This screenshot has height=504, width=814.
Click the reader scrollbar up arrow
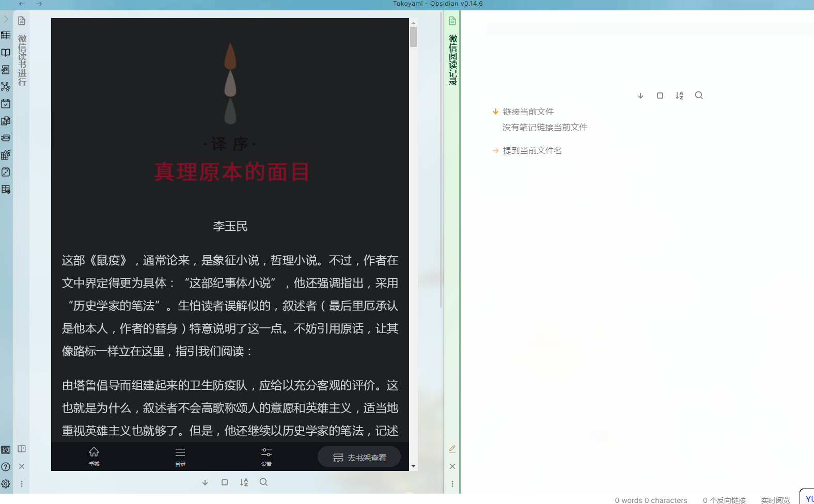coord(413,23)
